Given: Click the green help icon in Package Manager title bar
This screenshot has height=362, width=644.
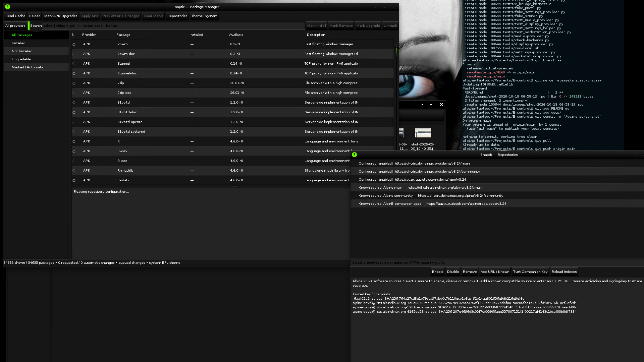Looking at the screenshot, I should click(x=7, y=7).
